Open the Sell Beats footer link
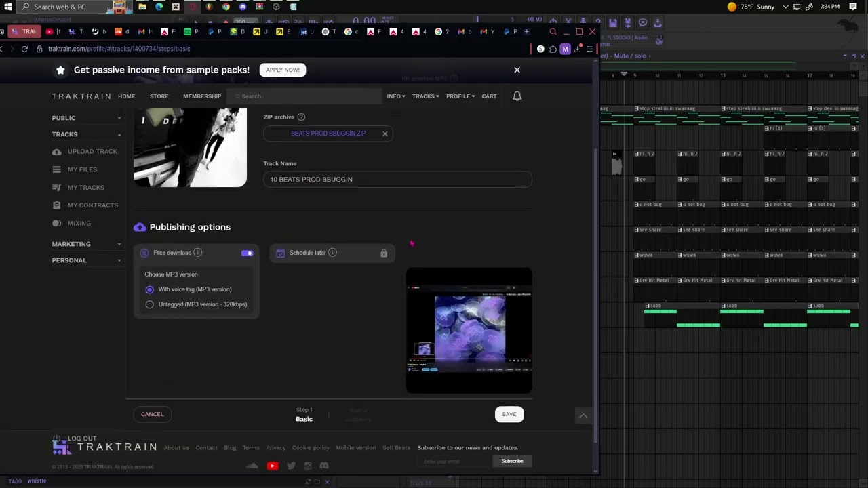The height and width of the screenshot is (488, 868). pos(397,448)
